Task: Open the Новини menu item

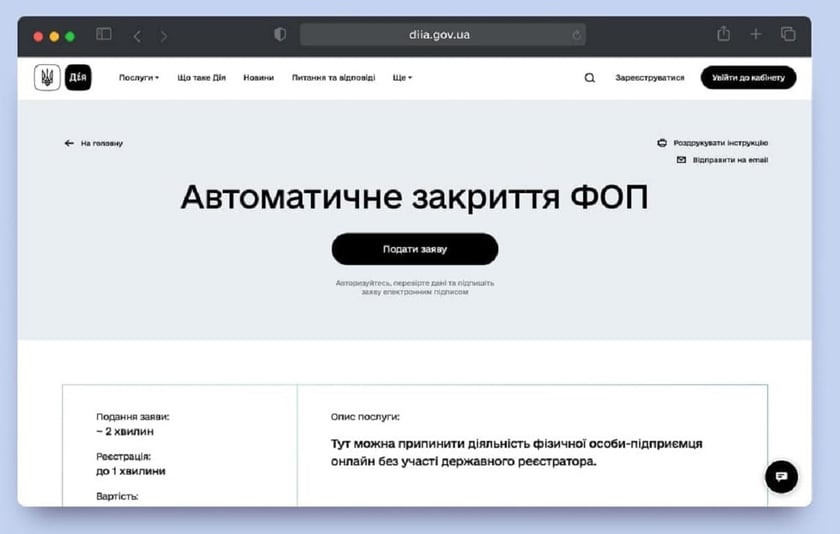Action: [258, 78]
